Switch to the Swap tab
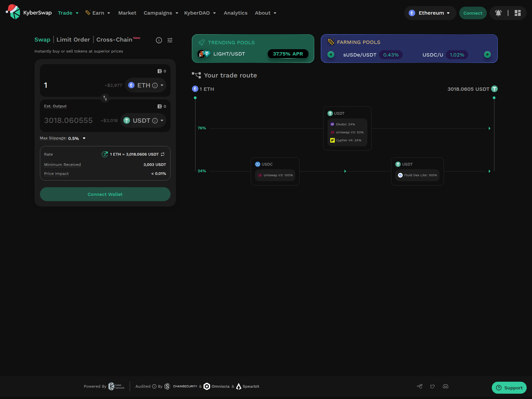The width and height of the screenshot is (532, 399). pos(42,40)
